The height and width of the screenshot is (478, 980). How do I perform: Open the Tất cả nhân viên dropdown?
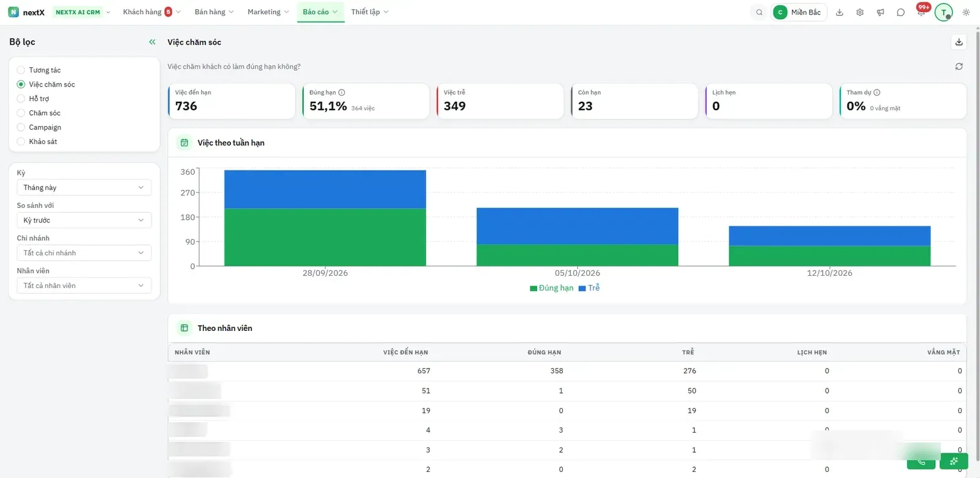coord(84,286)
